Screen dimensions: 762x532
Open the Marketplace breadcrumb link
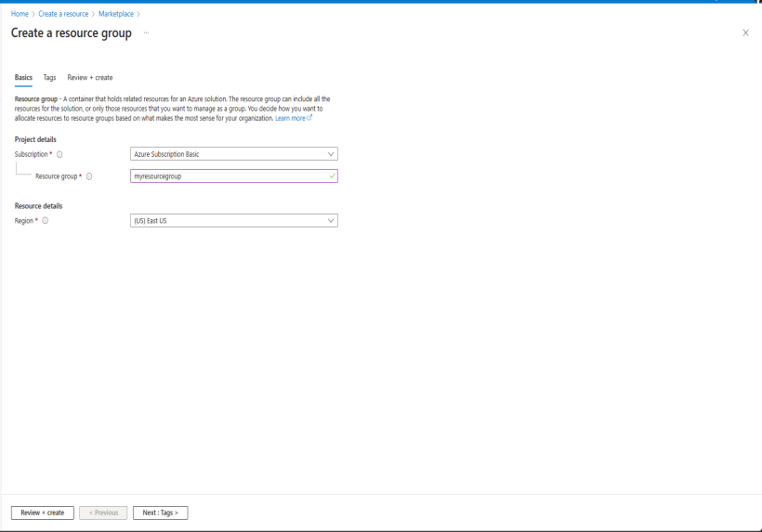pyautogui.click(x=115, y=14)
